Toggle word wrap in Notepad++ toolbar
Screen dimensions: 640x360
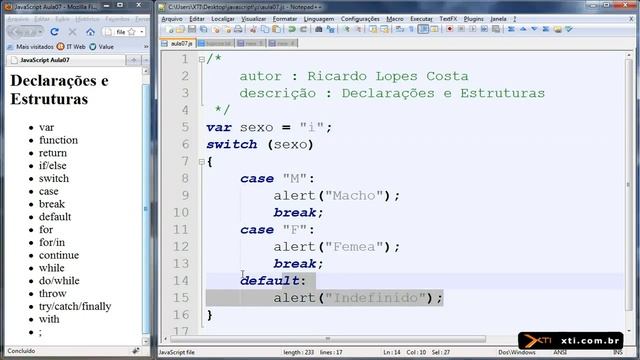400,29
